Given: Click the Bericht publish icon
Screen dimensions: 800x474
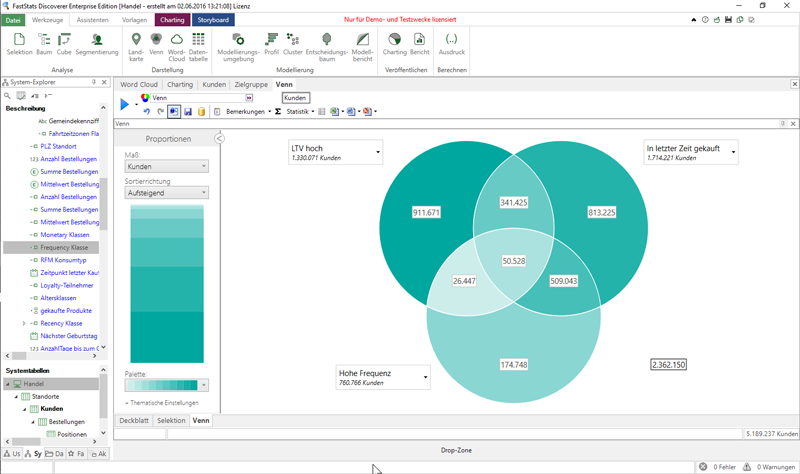Looking at the screenshot, I should pyautogui.click(x=420, y=43).
